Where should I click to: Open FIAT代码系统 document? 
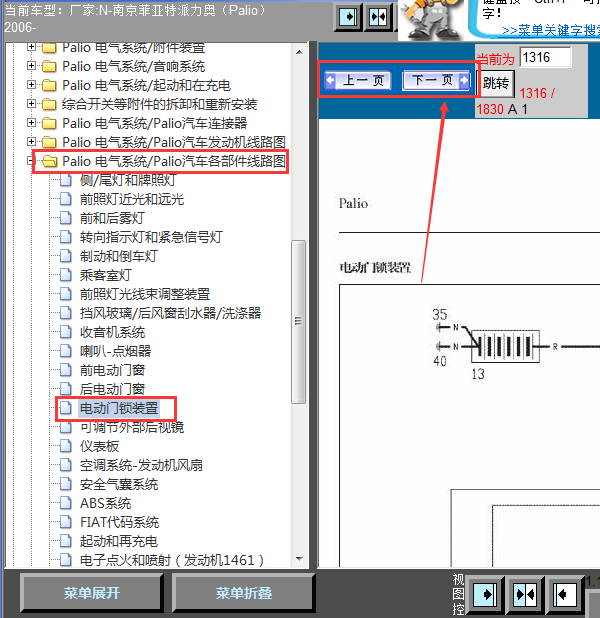click(x=119, y=522)
